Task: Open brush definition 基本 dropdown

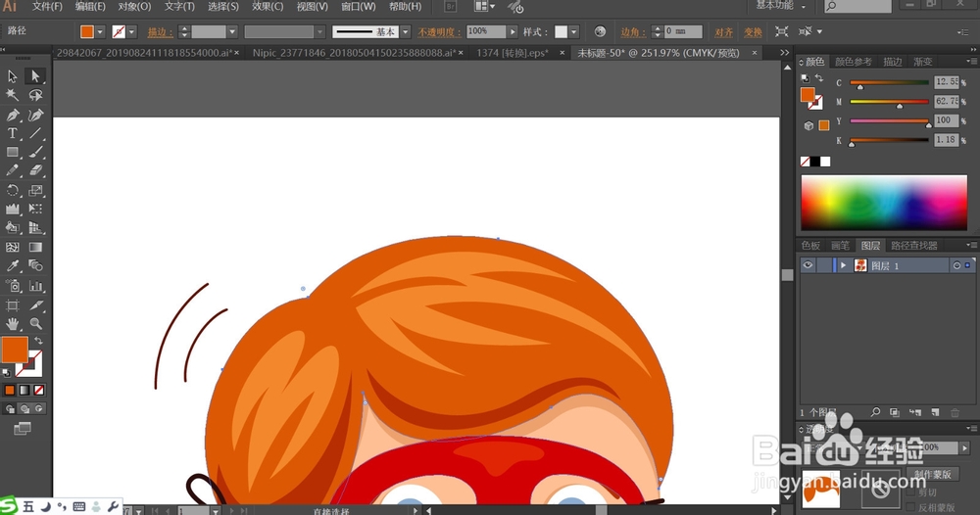Action: 406,31
